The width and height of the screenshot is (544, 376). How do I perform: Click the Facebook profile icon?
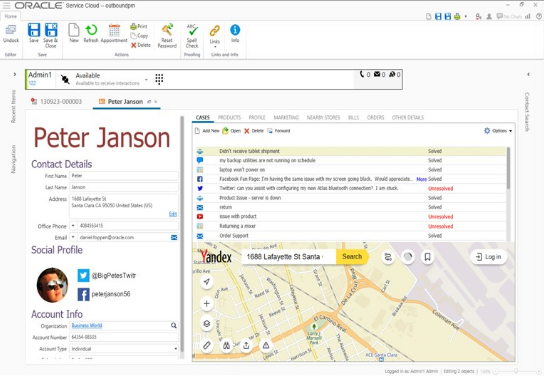coord(83,294)
